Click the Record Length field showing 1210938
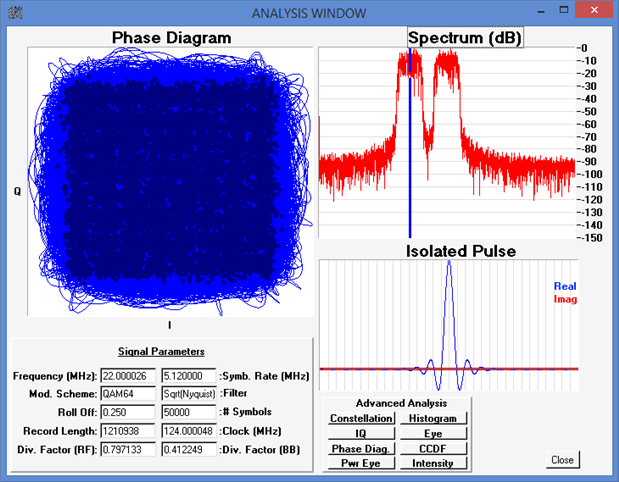 pos(127,431)
